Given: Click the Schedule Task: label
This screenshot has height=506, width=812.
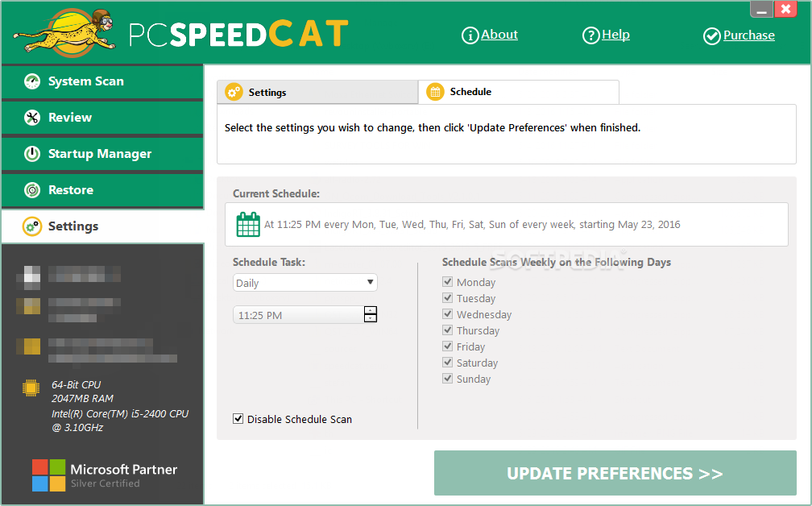Looking at the screenshot, I should click(269, 262).
